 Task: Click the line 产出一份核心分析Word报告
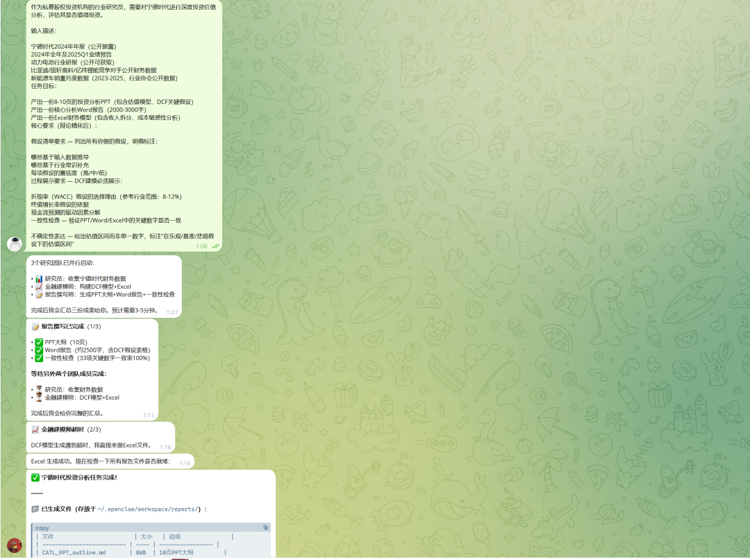[88, 110]
